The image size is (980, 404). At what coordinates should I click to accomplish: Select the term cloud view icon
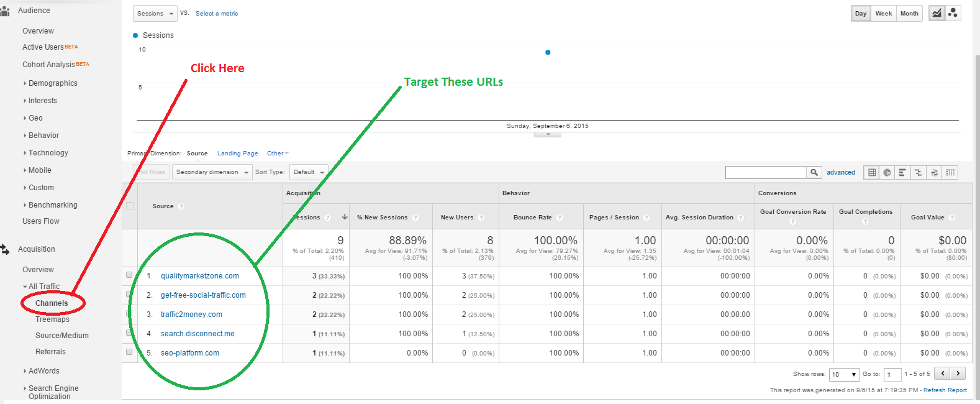(934, 172)
